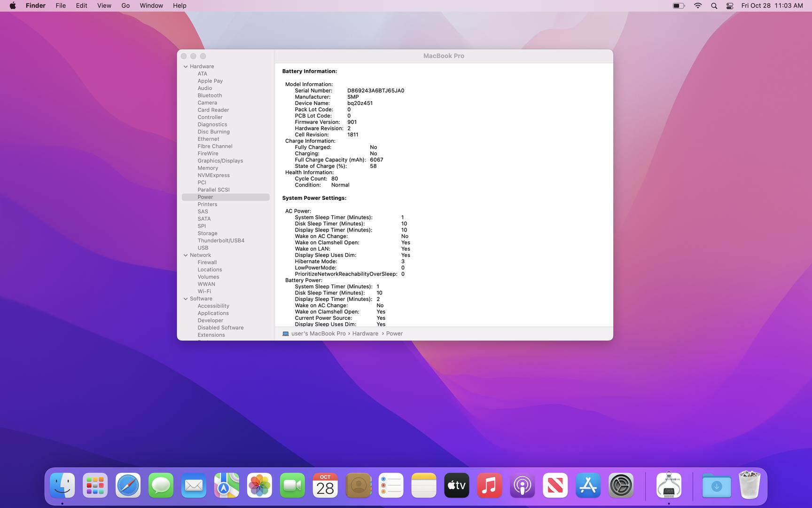Image resolution: width=812 pixels, height=508 pixels.
Task: Open the Go menu
Action: pyautogui.click(x=125, y=6)
